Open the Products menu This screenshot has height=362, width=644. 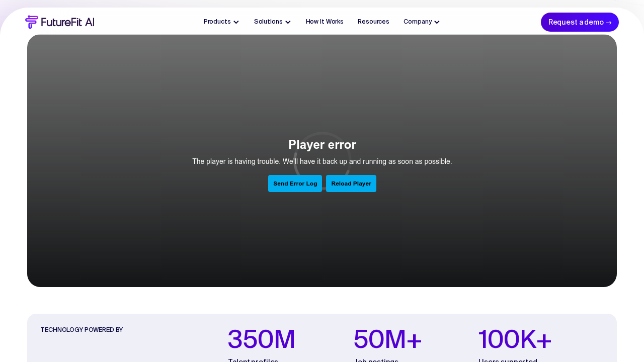[217, 22]
